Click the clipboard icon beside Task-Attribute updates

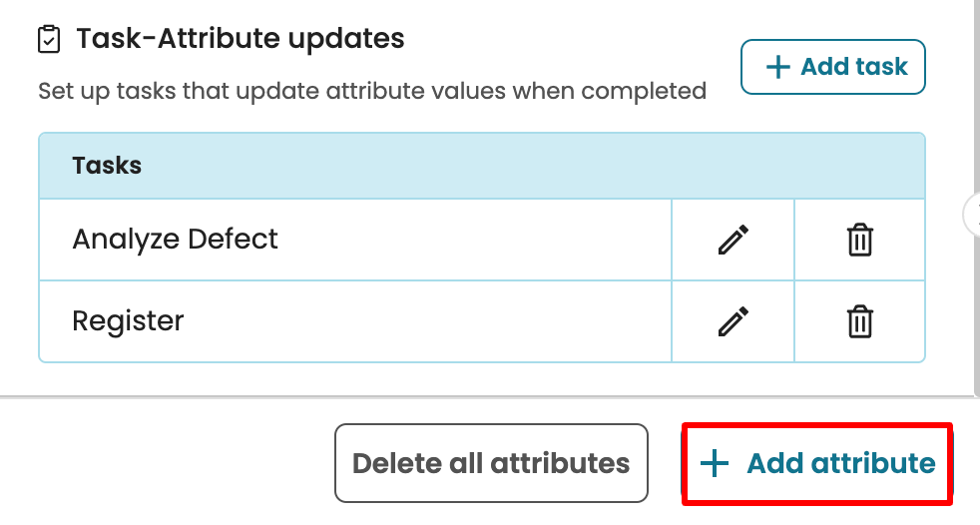click(48, 39)
